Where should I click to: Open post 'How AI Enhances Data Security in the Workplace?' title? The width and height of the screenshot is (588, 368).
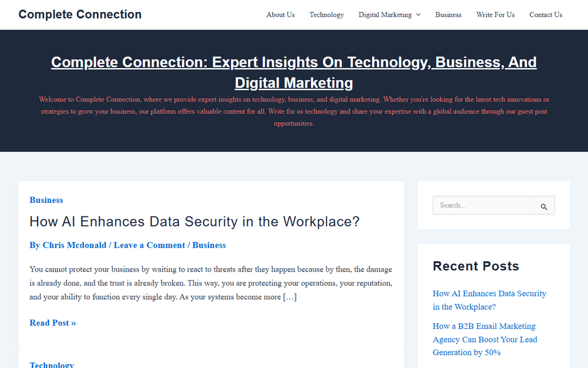194,221
